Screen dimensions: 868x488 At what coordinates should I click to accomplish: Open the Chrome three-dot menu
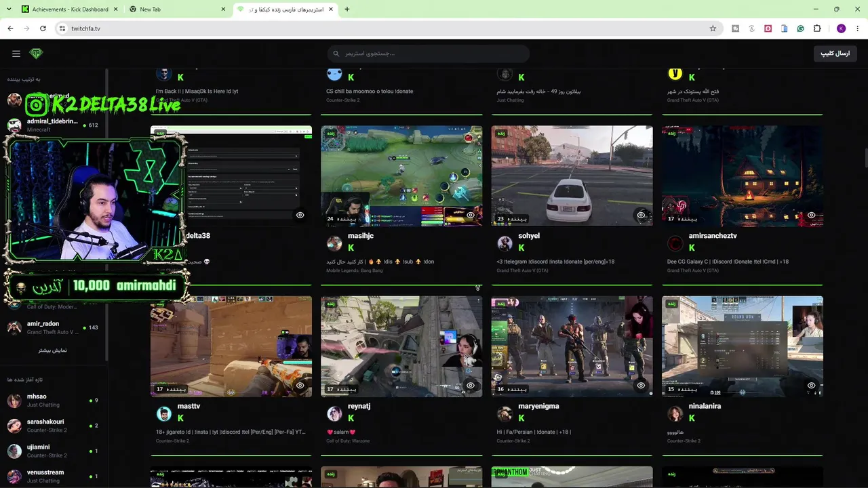point(858,28)
